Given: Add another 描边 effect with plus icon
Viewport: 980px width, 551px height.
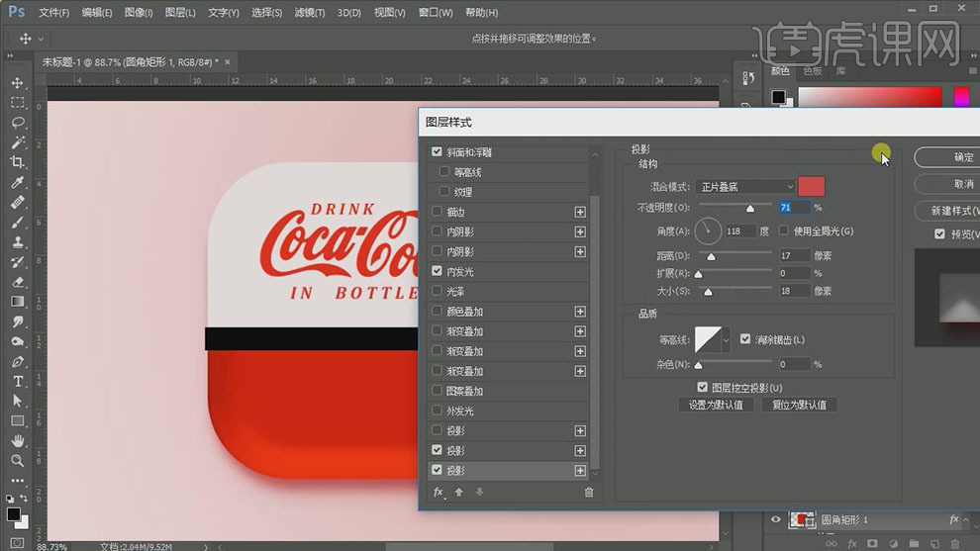Looking at the screenshot, I should pos(580,212).
